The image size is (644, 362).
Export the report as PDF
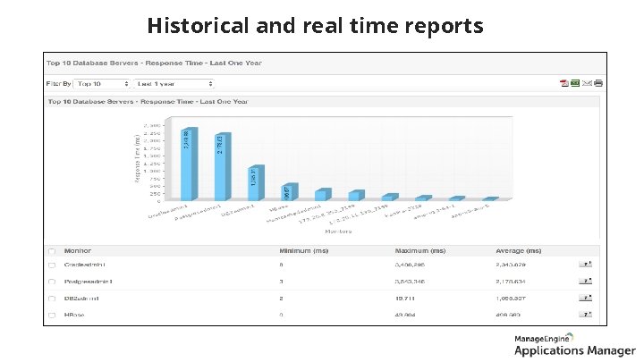pyautogui.click(x=564, y=83)
